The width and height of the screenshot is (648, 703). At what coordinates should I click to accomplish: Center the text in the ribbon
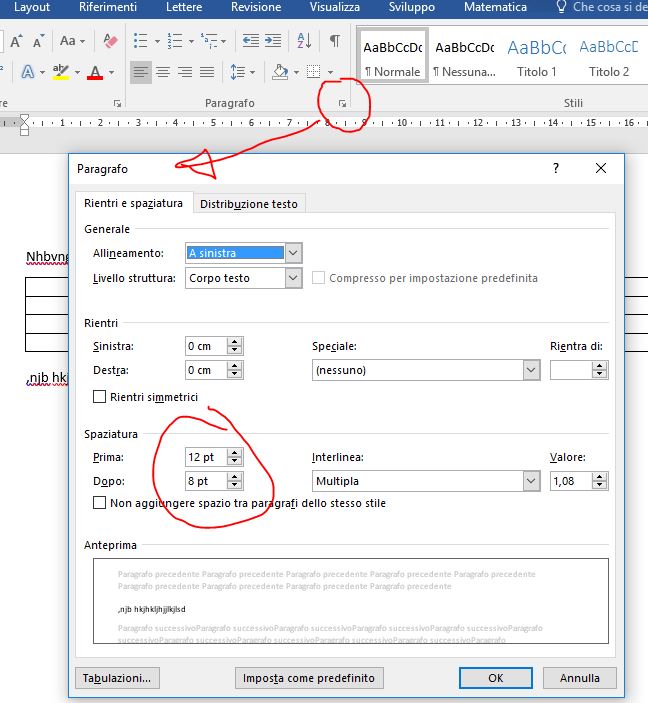point(163,72)
